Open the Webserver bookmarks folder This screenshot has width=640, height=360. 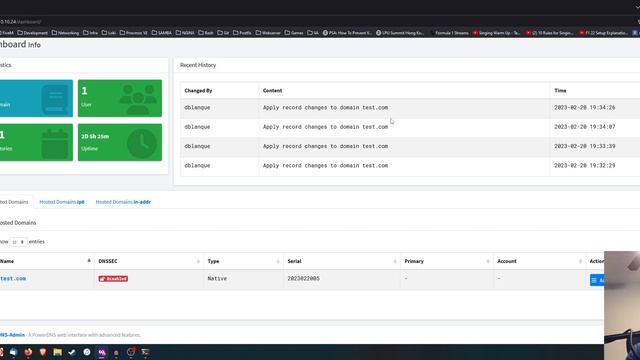(268, 33)
